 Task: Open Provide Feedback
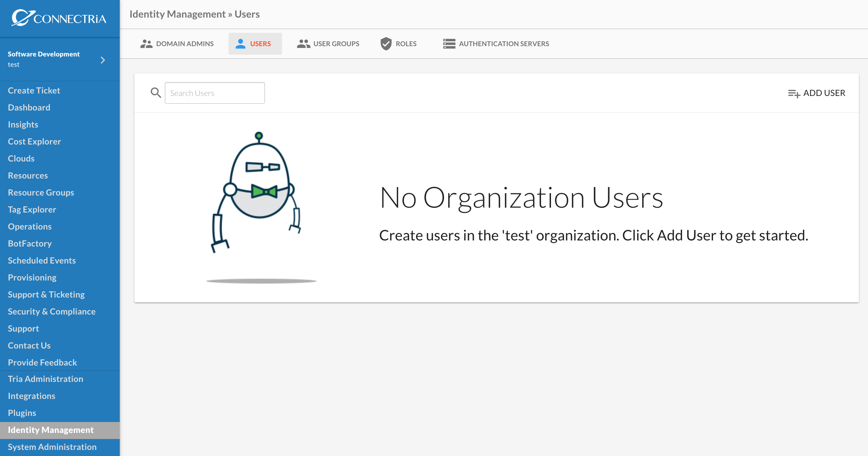[42, 362]
